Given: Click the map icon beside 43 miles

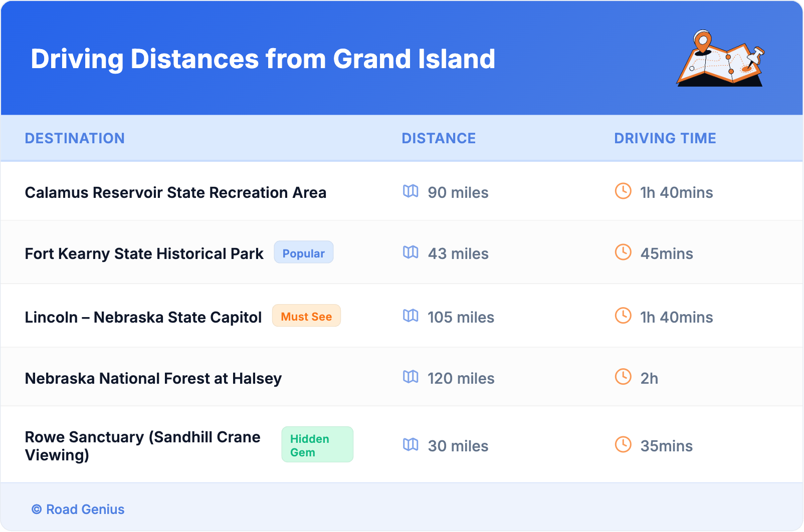Looking at the screenshot, I should [411, 252].
